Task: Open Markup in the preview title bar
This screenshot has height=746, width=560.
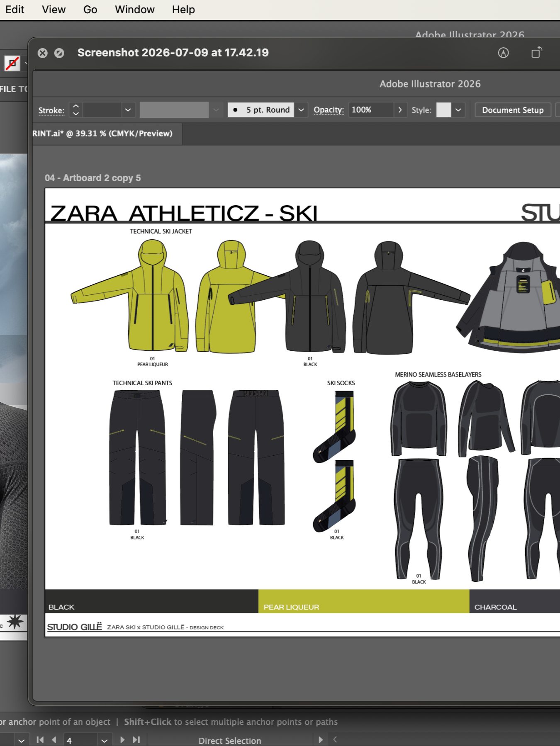Action: [x=503, y=53]
